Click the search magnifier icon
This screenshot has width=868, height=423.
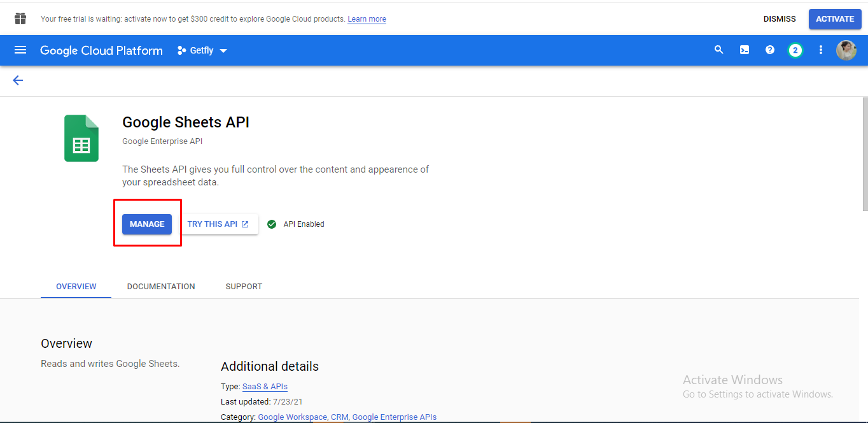tap(719, 50)
